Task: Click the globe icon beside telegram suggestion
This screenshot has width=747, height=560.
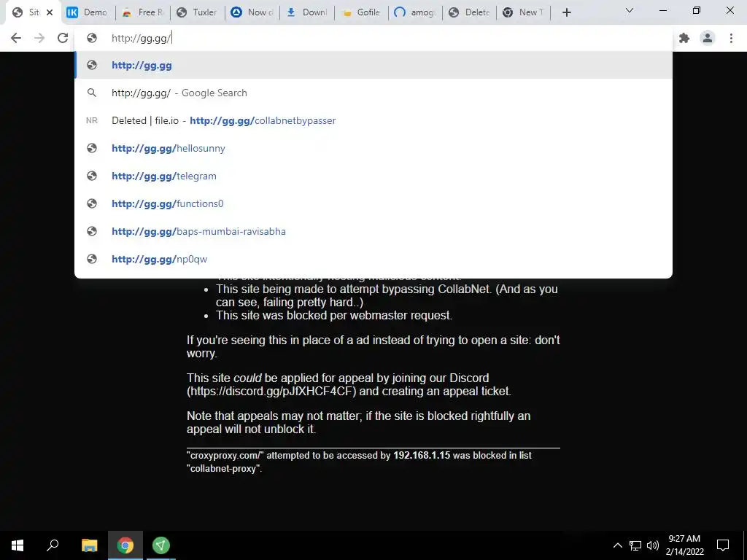Action: coord(92,176)
